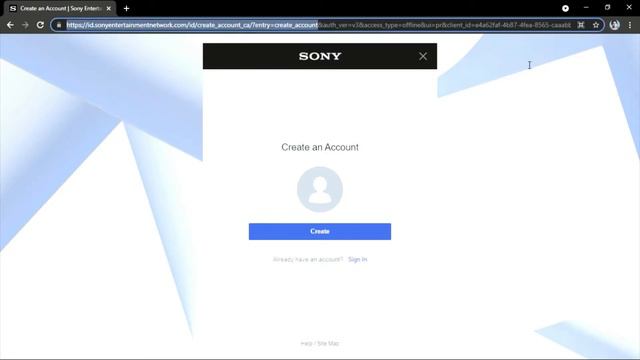640x360 pixels.
Task: Switch to the Create an Account tab
Action: (x=60, y=9)
